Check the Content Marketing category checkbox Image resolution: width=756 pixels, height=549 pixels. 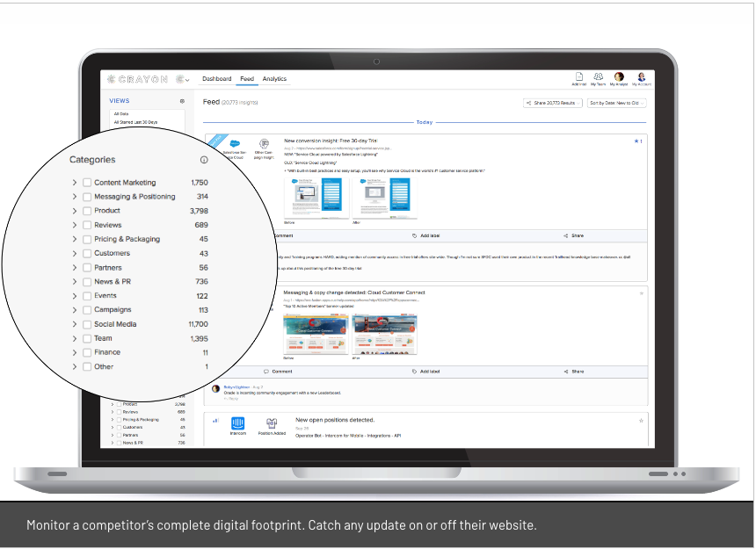(87, 183)
